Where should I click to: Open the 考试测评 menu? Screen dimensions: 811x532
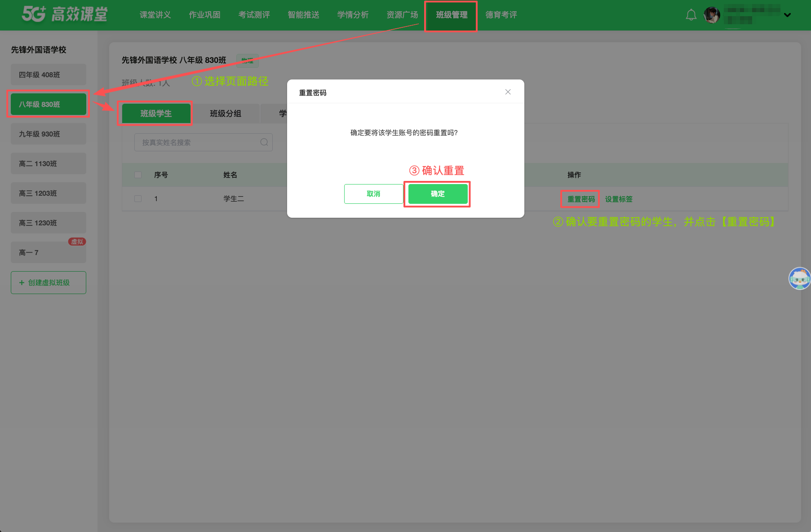[254, 15]
